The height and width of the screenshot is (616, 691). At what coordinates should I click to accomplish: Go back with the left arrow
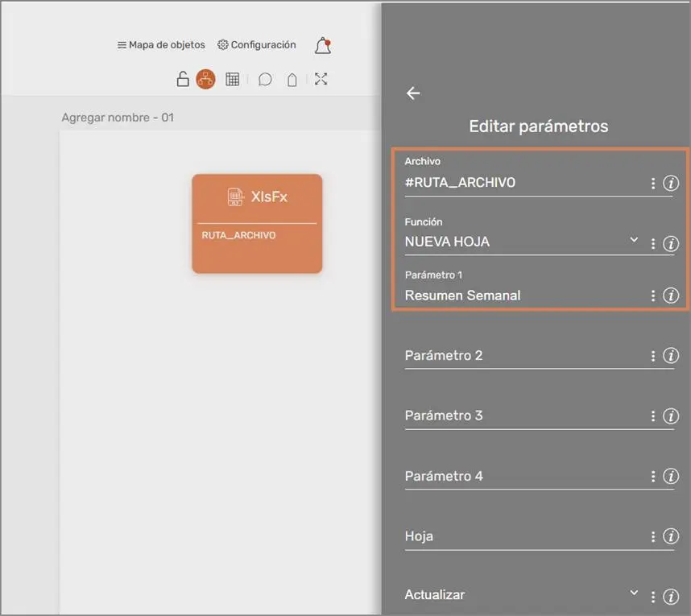tap(413, 93)
